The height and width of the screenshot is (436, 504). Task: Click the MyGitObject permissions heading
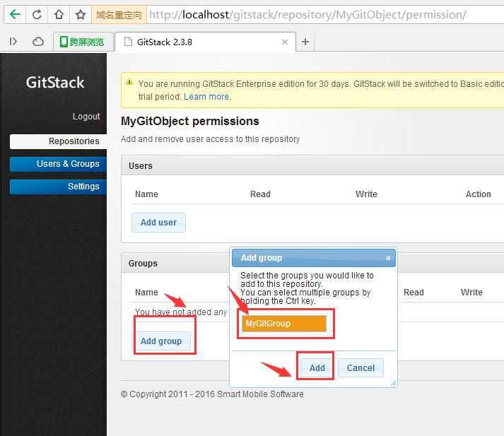pyautogui.click(x=190, y=121)
